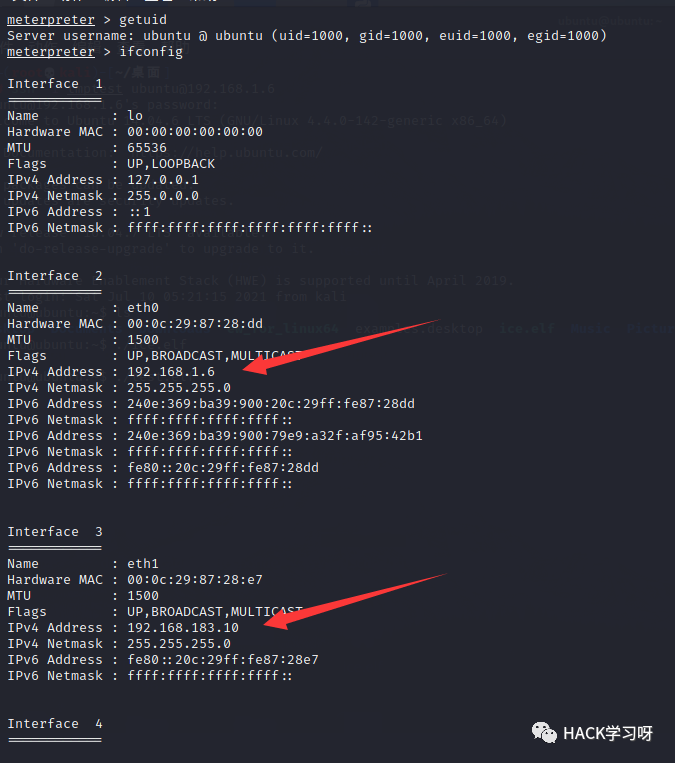Click the red arrow pointing at 192.168.183.10
The image size is (675, 763).
point(354,601)
